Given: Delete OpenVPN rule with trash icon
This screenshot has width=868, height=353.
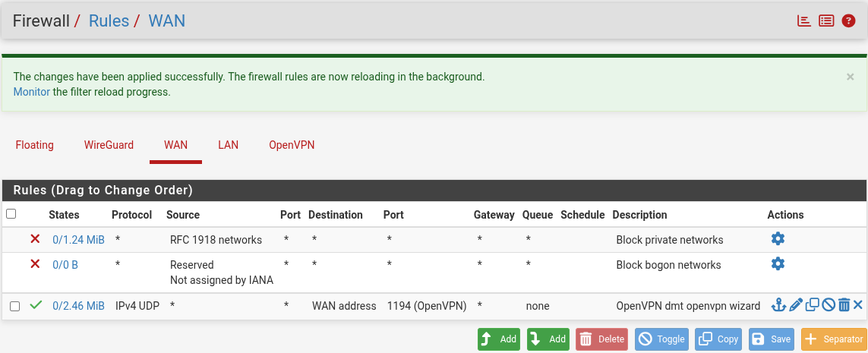Looking at the screenshot, I should coord(844,305).
